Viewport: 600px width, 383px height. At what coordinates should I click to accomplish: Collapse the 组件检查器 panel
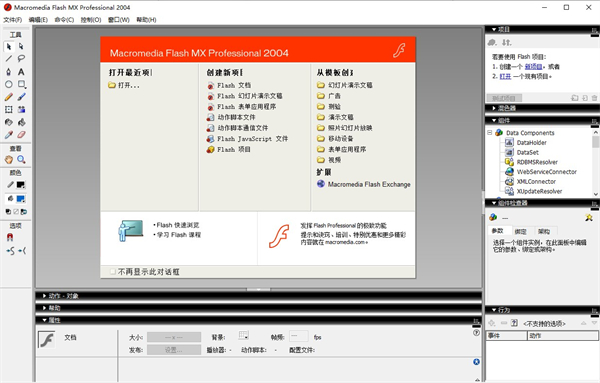click(x=494, y=203)
